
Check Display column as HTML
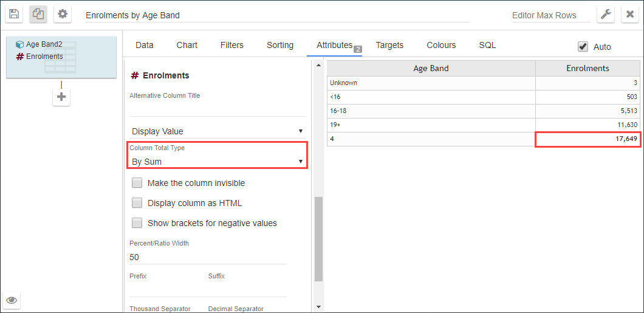pos(137,203)
